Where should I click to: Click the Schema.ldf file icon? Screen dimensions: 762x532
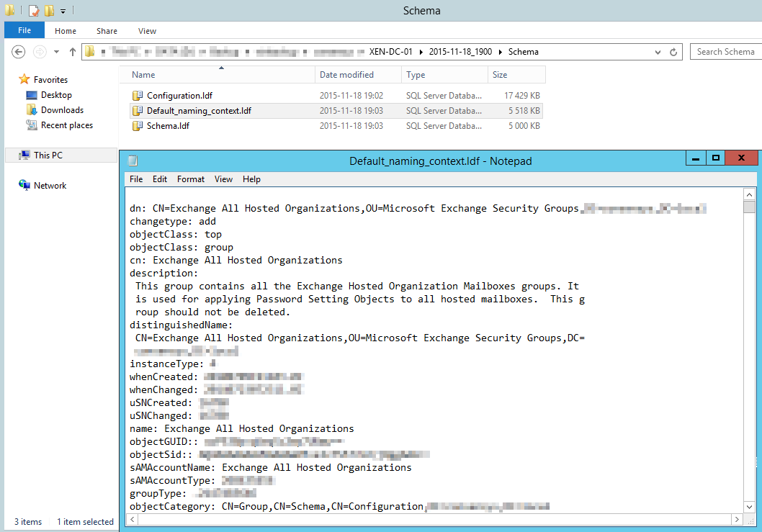(138, 125)
